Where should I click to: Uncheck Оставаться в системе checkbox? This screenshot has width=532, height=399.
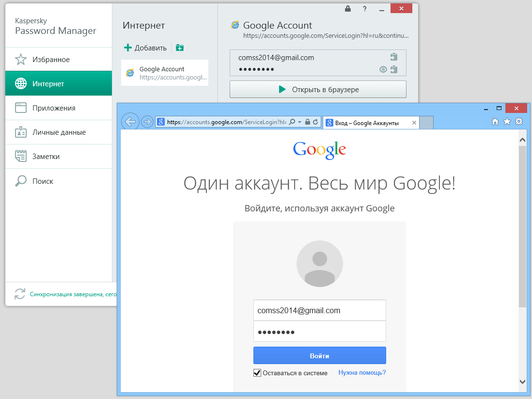pyautogui.click(x=257, y=372)
